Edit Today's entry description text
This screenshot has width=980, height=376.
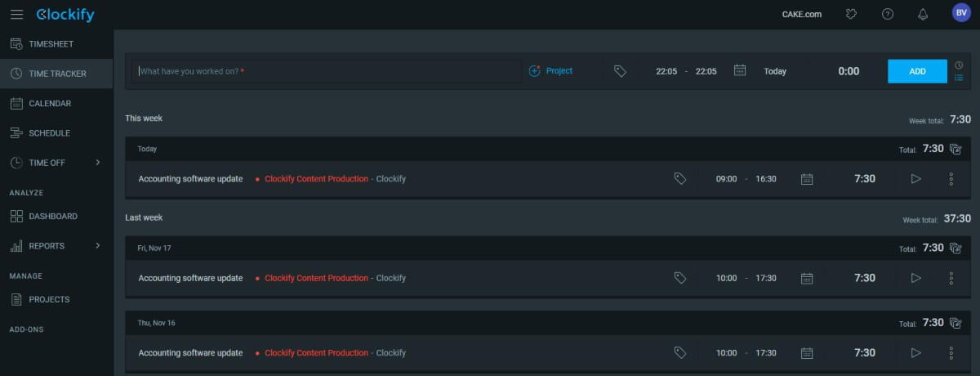[190, 179]
